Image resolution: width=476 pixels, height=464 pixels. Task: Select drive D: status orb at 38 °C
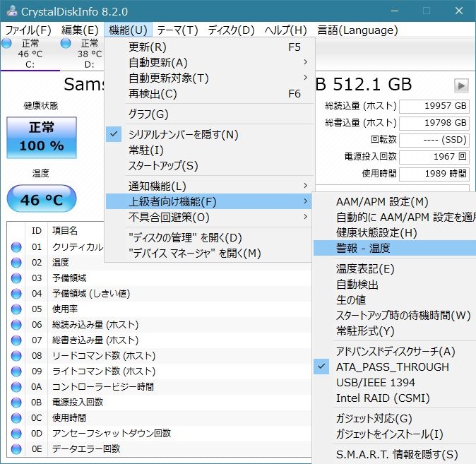(x=66, y=44)
